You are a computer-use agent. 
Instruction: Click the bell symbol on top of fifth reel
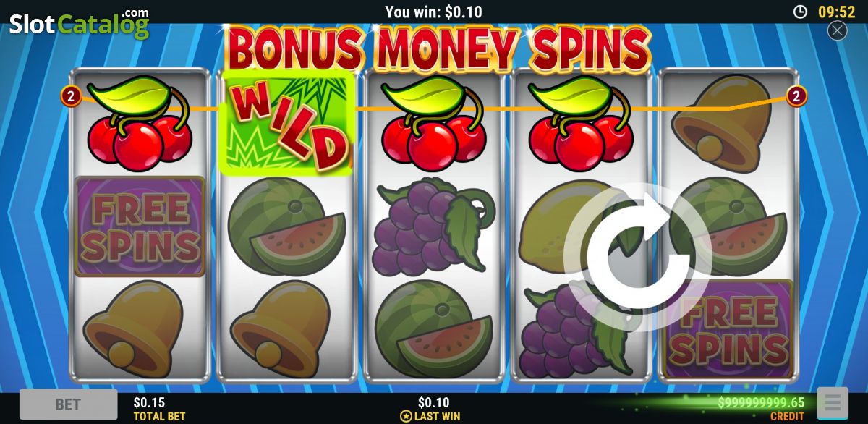tap(725, 123)
